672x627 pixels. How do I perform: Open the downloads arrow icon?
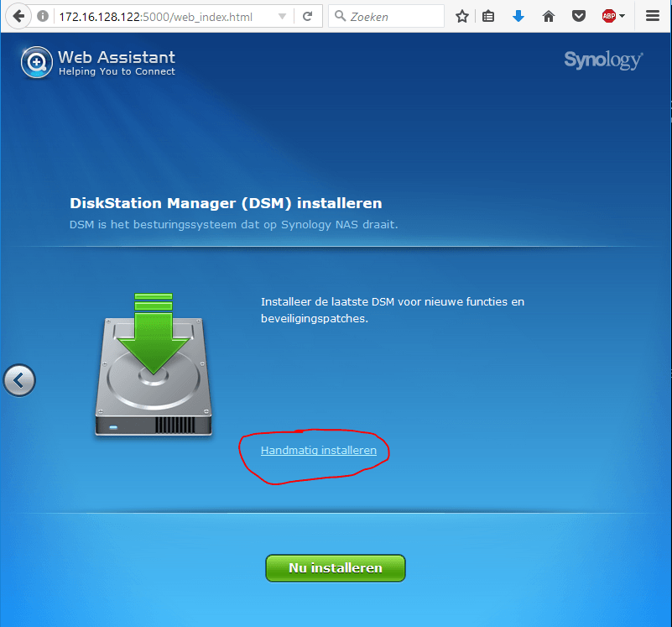coord(518,16)
